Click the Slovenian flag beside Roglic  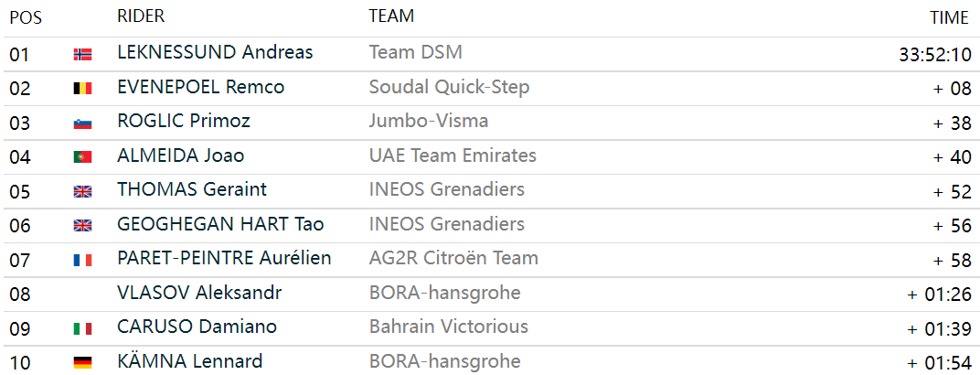click(x=82, y=123)
